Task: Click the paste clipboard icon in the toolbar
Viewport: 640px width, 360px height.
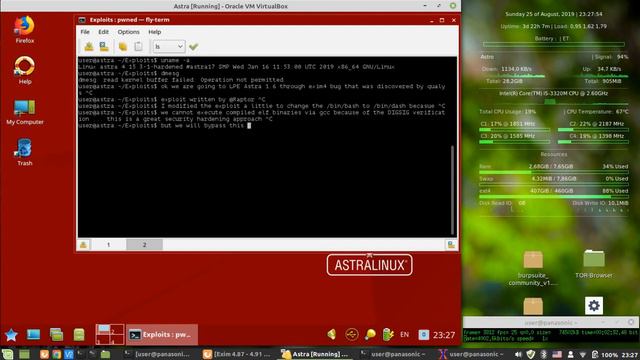Action: point(138,47)
